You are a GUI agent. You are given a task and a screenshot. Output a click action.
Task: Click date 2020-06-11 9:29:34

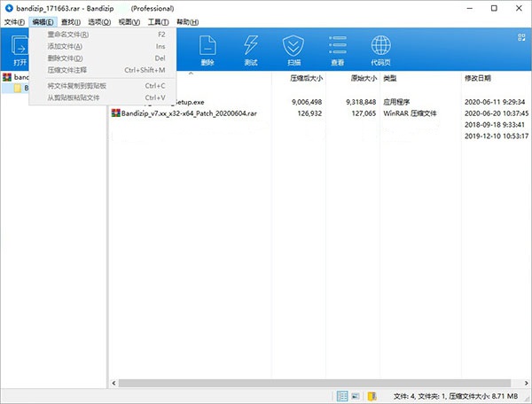(x=495, y=102)
